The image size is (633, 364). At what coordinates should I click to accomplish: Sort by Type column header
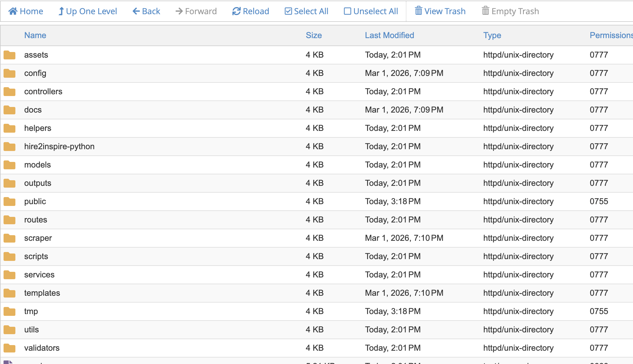click(492, 35)
